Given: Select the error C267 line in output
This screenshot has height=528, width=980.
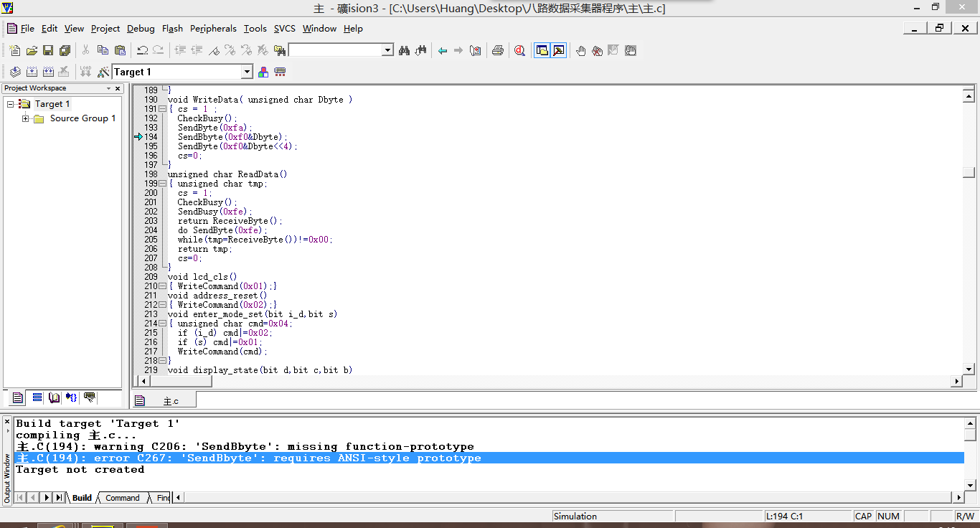Looking at the screenshot, I should tap(489, 458).
